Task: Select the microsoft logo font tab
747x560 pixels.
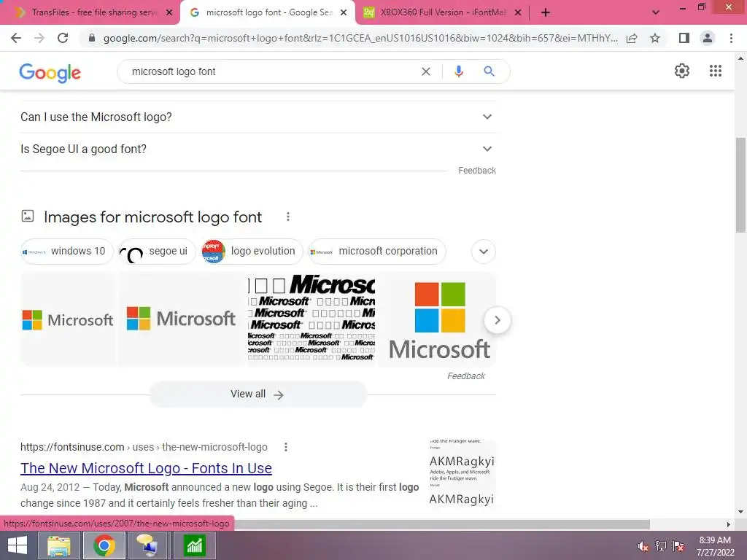Action: coord(268,12)
